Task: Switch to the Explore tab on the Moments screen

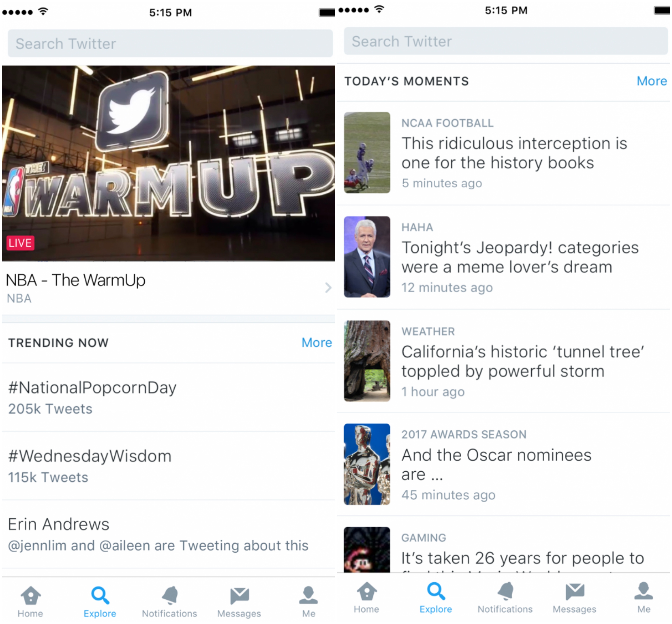Action: click(x=435, y=598)
